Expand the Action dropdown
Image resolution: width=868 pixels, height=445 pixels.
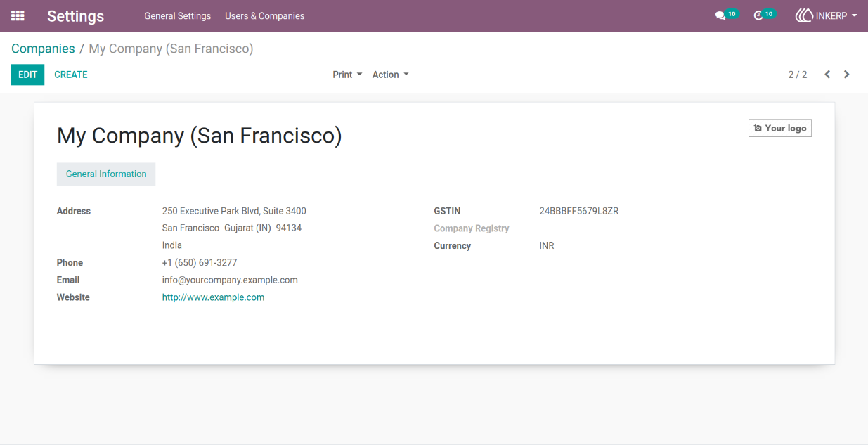pyautogui.click(x=390, y=75)
